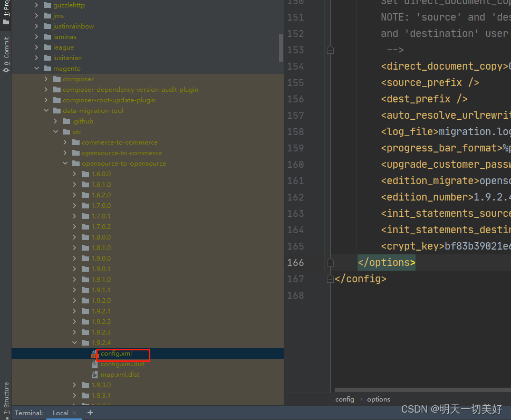Select the 1.9.2.2 folder
511x420 pixels.
pyautogui.click(x=101, y=321)
